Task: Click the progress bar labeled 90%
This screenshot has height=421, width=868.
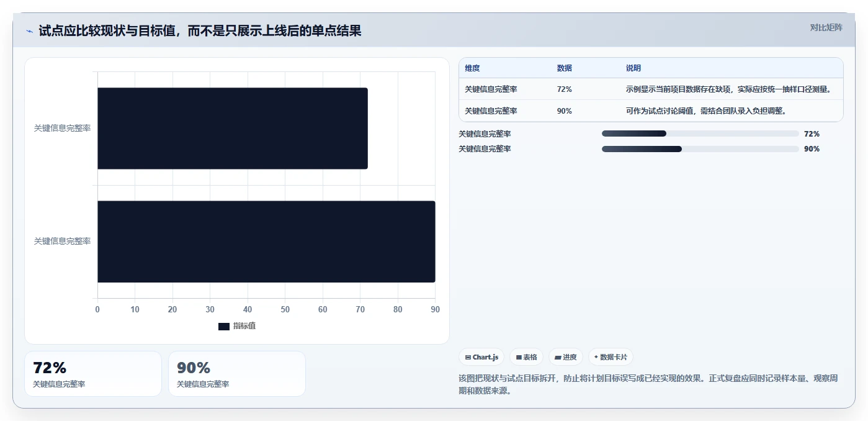Action: tap(700, 149)
